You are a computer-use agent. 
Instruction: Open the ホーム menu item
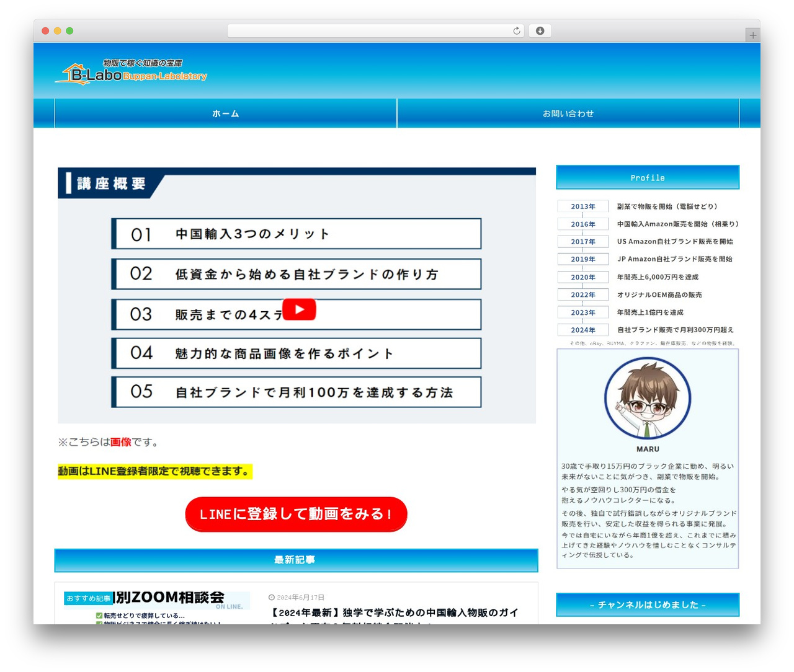(226, 113)
